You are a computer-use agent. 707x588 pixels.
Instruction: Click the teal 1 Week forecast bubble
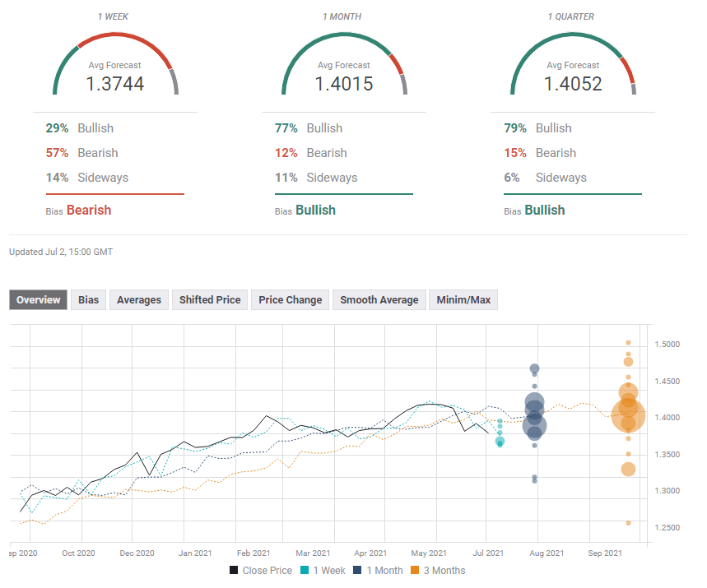[x=500, y=442]
